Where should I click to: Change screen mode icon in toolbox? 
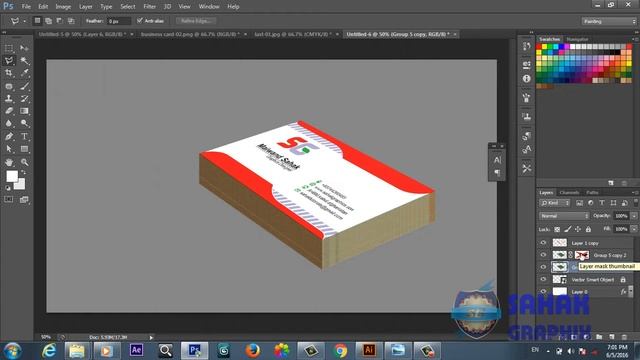click(24, 199)
